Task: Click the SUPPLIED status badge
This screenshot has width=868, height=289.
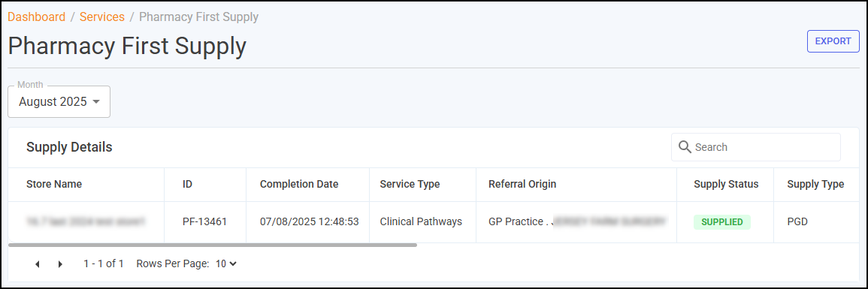Action: (x=722, y=222)
